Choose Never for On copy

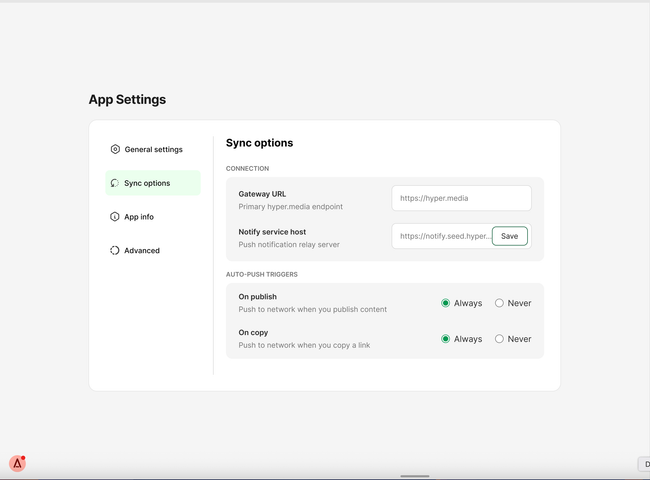point(499,339)
